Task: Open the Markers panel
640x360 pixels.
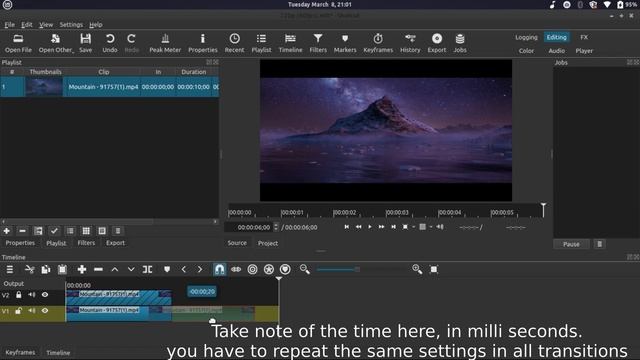Action: 345,43
